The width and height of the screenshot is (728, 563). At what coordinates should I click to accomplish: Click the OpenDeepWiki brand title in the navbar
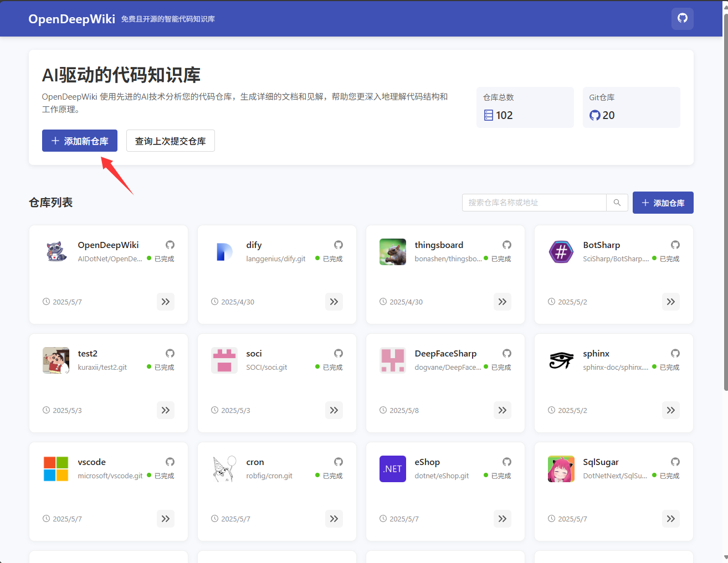coord(71,18)
